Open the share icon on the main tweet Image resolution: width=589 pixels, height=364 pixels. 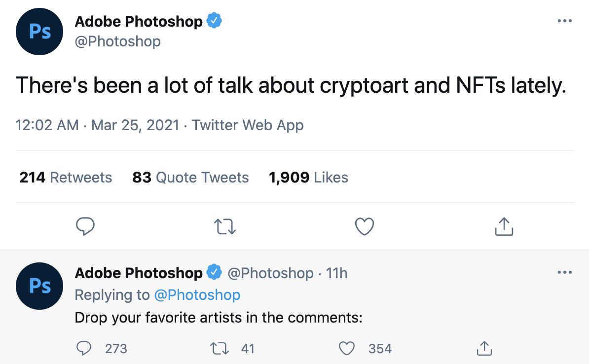503,226
